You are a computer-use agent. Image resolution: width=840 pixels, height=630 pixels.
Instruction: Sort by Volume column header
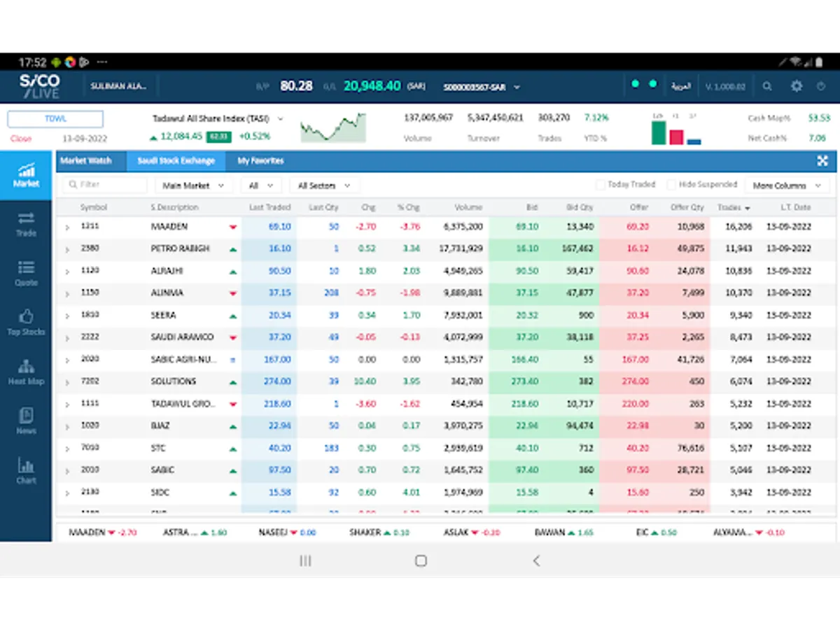point(468,208)
